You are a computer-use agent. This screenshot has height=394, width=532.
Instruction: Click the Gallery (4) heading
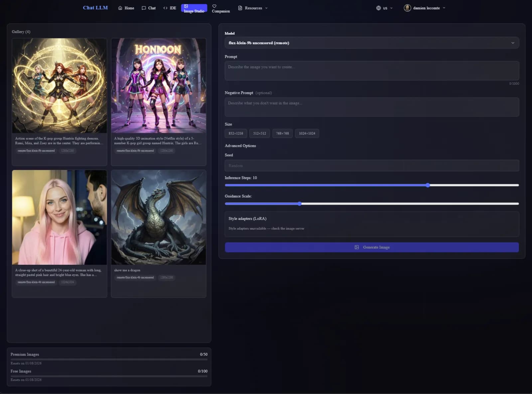[x=21, y=32]
